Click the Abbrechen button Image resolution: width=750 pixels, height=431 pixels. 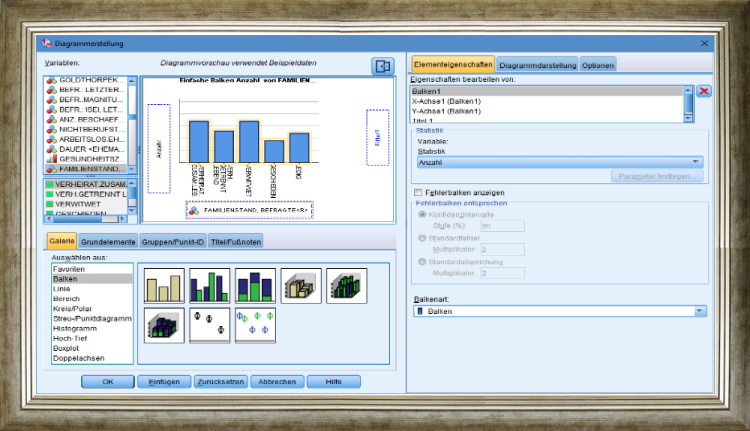coord(277,381)
